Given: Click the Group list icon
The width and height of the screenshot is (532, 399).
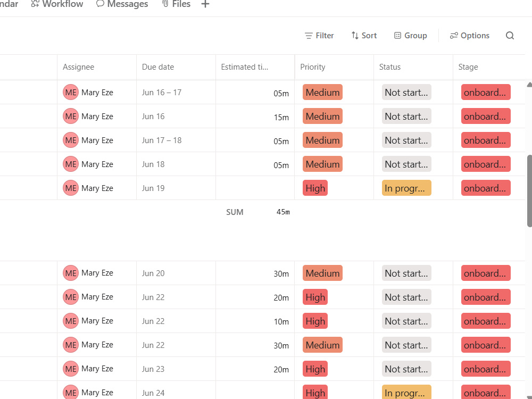Looking at the screenshot, I should [x=397, y=35].
